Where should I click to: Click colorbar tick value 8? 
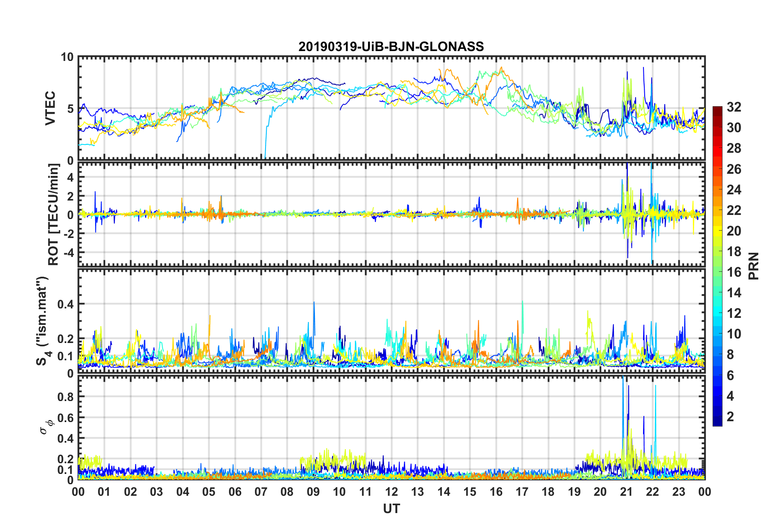point(730,354)
